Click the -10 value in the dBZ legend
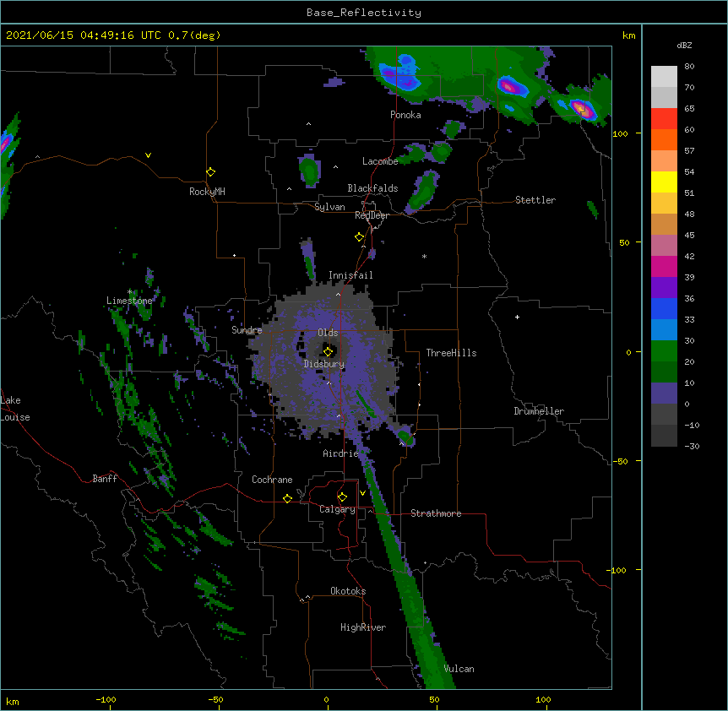Screen dimensions: 728x711 click(692, 425)
